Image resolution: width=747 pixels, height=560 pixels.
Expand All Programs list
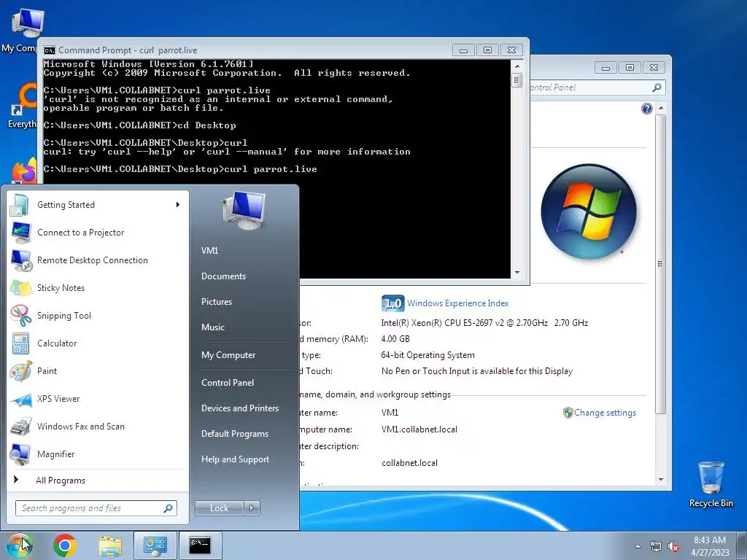pos(61,481)
